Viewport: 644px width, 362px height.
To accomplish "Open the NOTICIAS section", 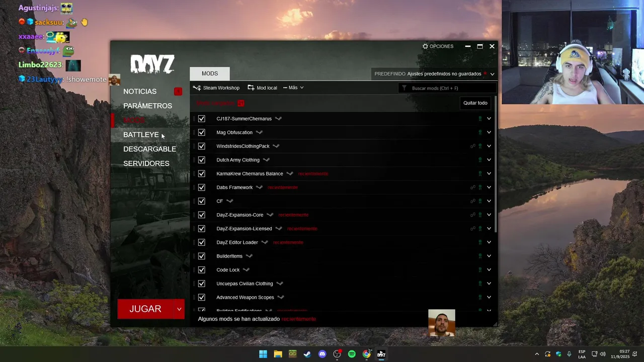I will pos(140,92).
